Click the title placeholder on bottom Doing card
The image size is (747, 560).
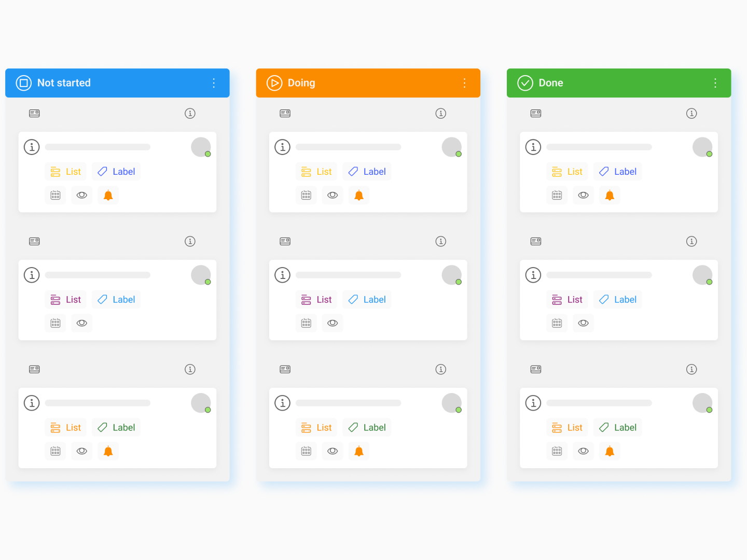(348, 403)
